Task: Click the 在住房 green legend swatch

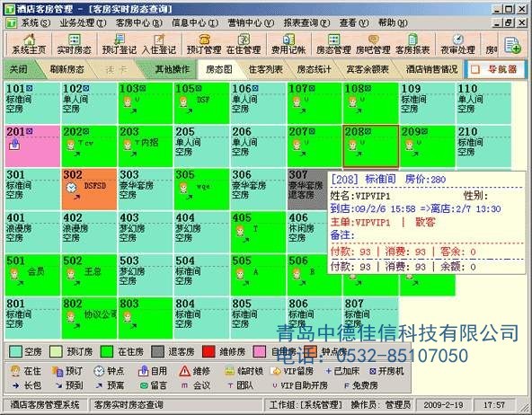Action: (x=107, y=351)
